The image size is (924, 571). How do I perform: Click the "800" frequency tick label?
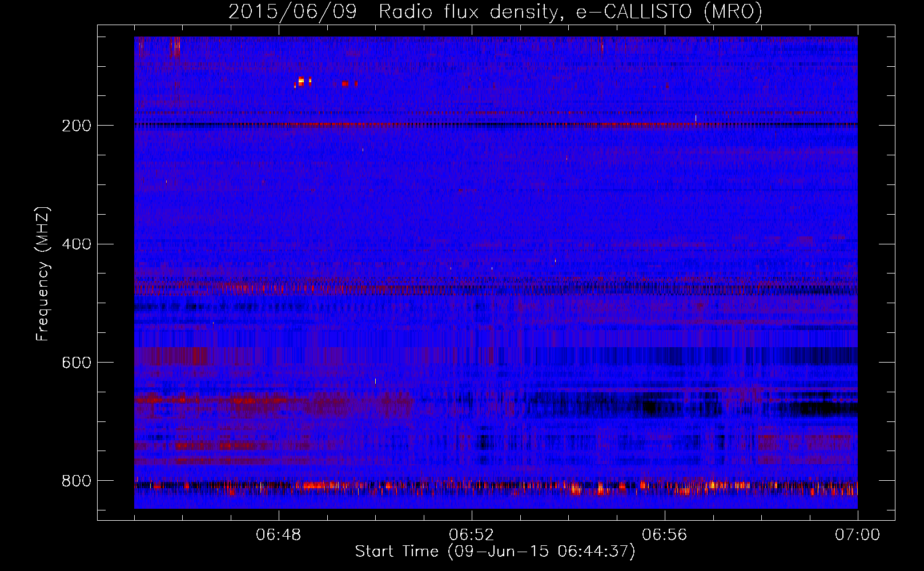(76, 481)
